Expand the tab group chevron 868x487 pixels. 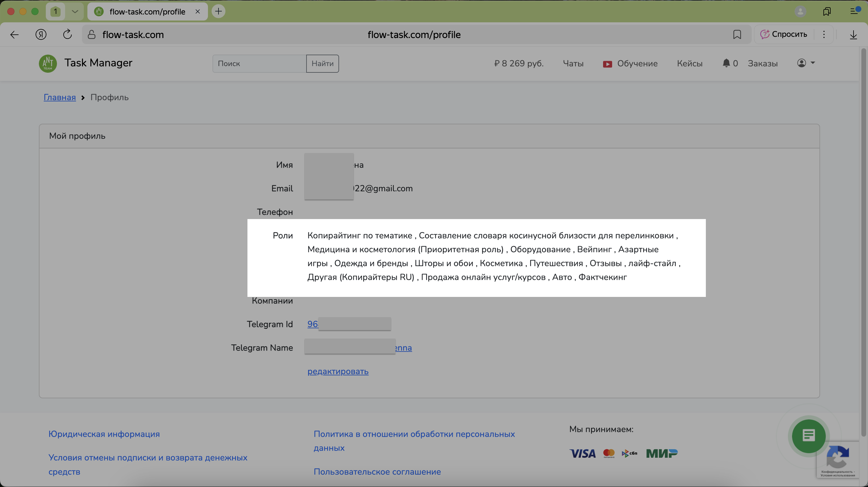(75, 11)
